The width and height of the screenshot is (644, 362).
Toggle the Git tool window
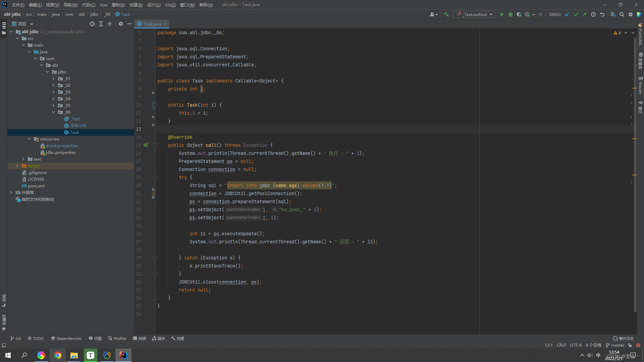(15, 339)
